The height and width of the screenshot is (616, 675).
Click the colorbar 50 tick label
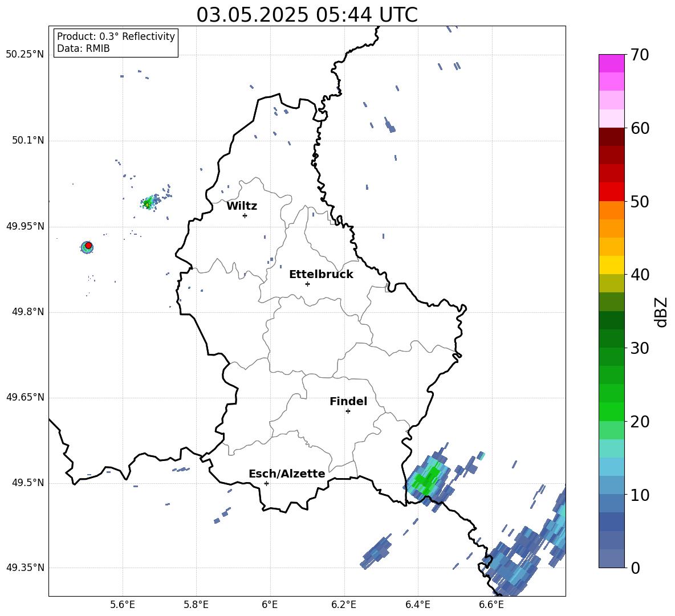(640, 202)
